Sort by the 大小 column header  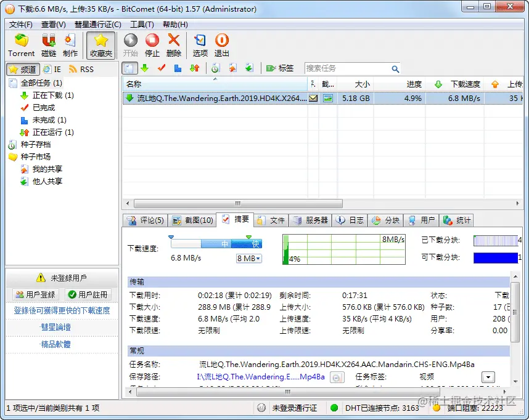coord(355,84)
